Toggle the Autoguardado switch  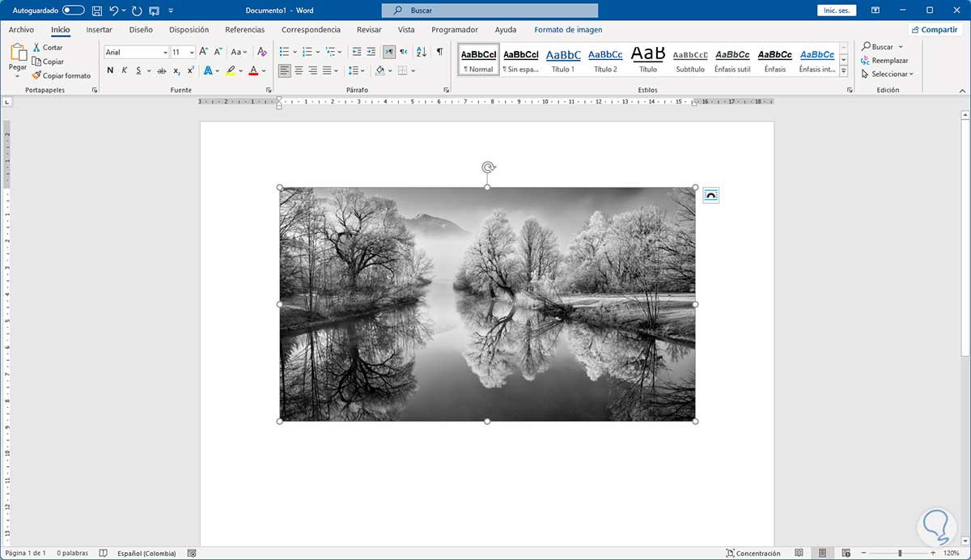point(73,11)
